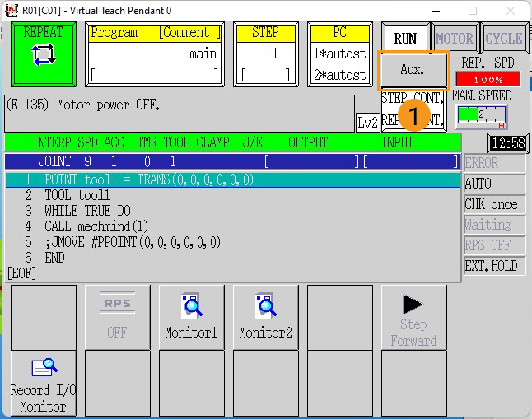Toggle STEP CONT. mode
Screen dimensions: 532x419
pyautogui.click(x=413, y=99)
